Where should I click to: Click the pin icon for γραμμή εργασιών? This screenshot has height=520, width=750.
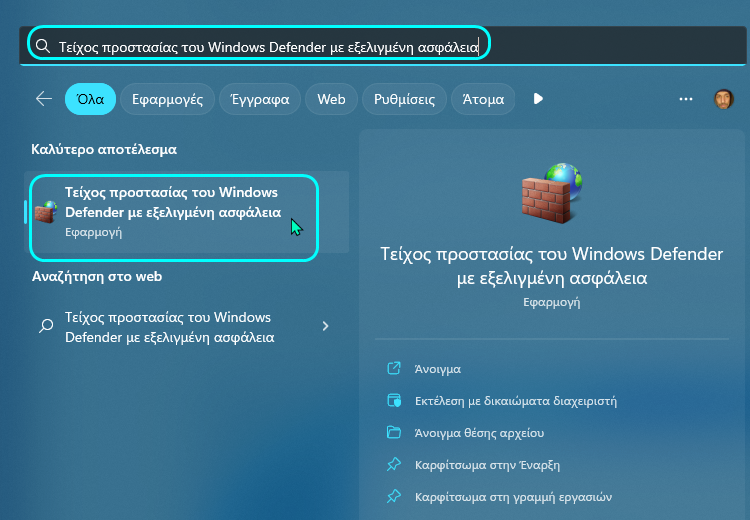tap(394, 496)
